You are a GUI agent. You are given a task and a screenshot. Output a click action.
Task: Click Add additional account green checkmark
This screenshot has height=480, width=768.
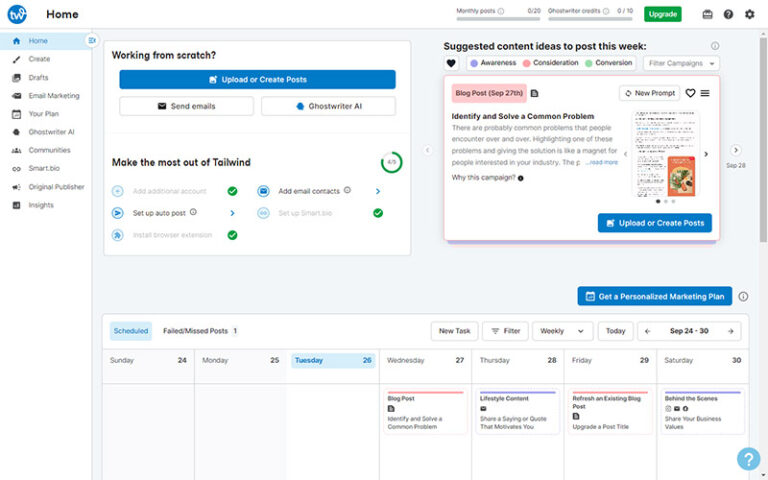click(x=232, y=191)
